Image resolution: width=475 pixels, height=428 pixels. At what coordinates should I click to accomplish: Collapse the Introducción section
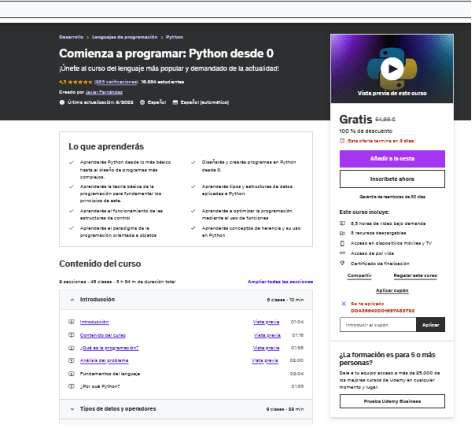click(x=186, y=300)
